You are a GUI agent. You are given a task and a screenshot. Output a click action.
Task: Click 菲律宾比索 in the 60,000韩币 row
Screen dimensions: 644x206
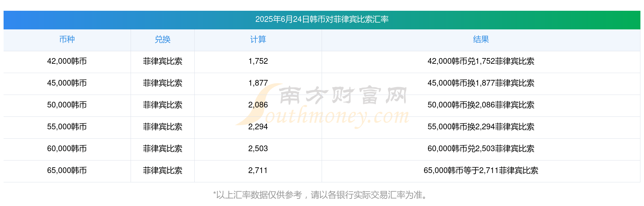(x=162, y=149)
